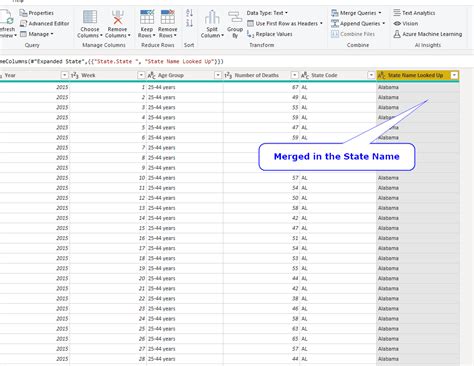This screenshot has height=366, width=474.
Task: Select the week 28 cell
Action: pyautogui.click(x=108, y=359)
